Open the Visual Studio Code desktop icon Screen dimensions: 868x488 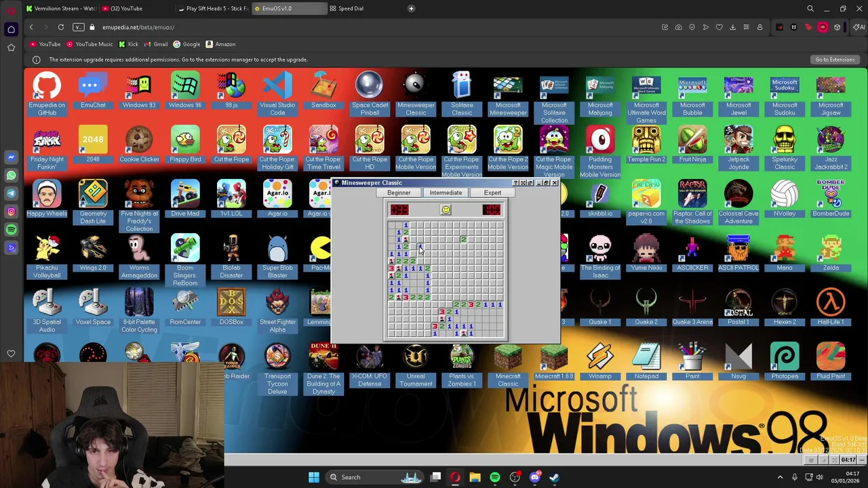[277, 94]
